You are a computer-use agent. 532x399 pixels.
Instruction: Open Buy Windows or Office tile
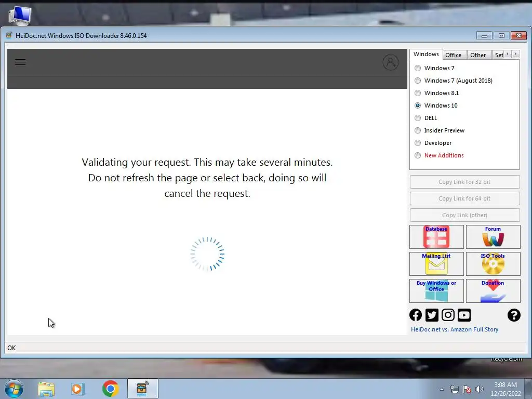click(436, 291)
